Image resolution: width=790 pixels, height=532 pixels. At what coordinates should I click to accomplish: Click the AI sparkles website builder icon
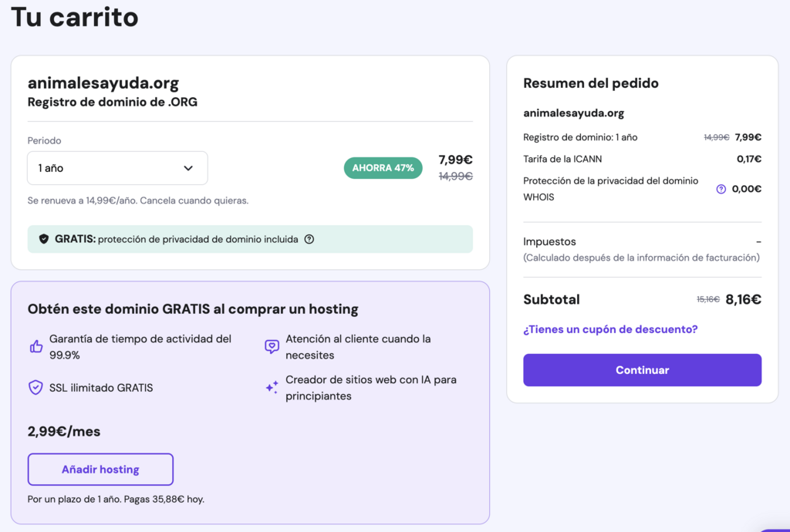[272, 388]
